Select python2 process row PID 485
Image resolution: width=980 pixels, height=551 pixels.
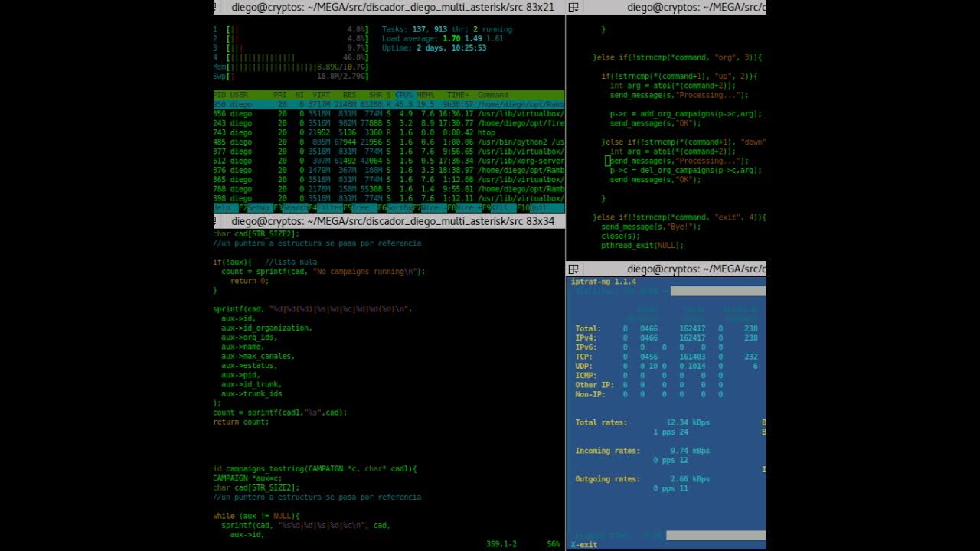pos(389,142)
